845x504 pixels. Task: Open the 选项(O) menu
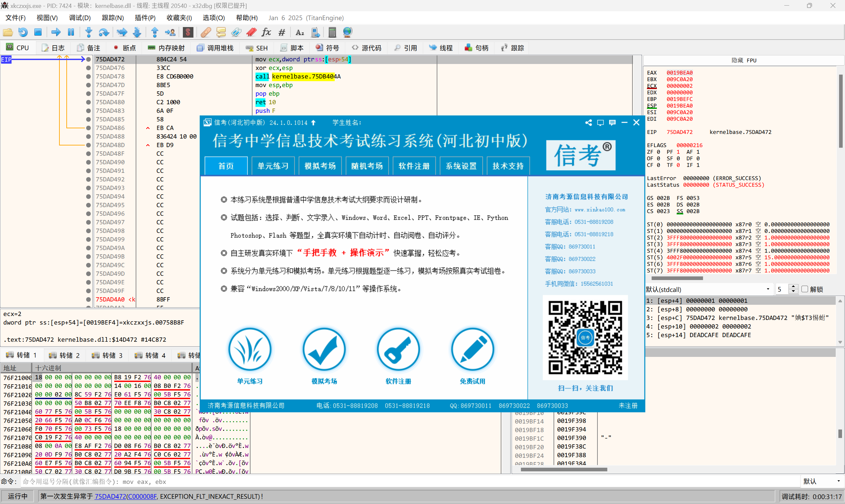(x=214, y=18)
